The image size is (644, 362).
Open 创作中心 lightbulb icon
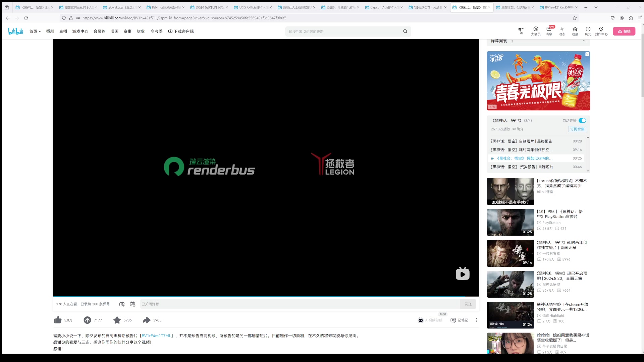tap(601, 31)
